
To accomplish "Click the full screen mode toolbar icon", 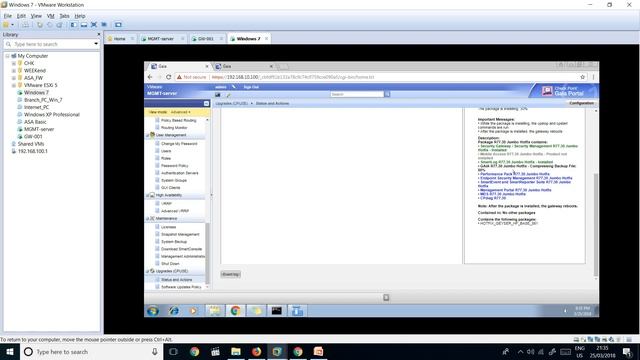I will click(x=94, y=25).
